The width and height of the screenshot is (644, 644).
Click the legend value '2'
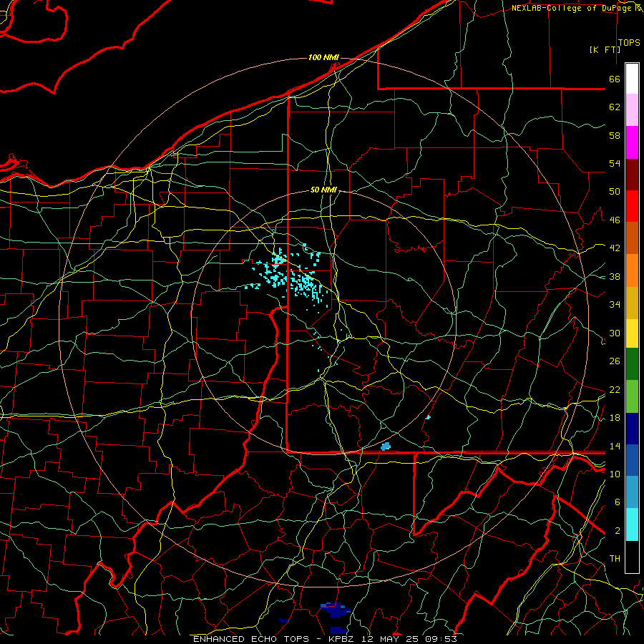click(x=618, y=531)
